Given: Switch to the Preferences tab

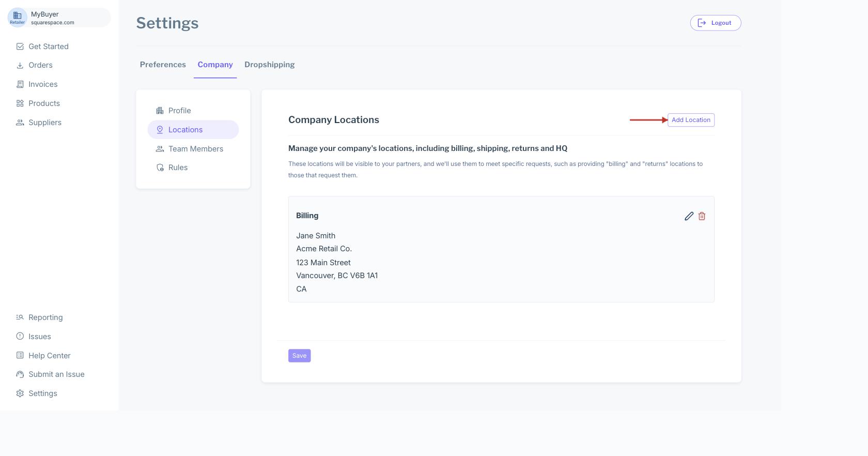Looking at the screenshot, I should click(x=163, y=65).
